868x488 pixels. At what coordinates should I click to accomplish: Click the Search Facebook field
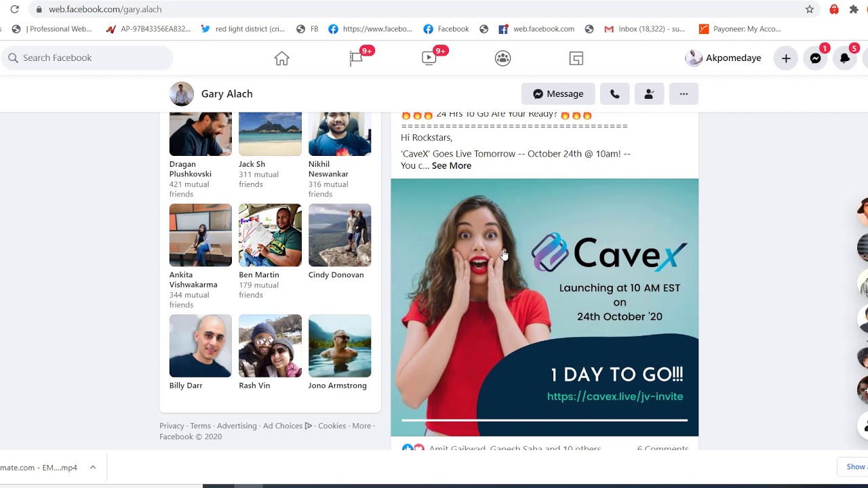point(87,58)
